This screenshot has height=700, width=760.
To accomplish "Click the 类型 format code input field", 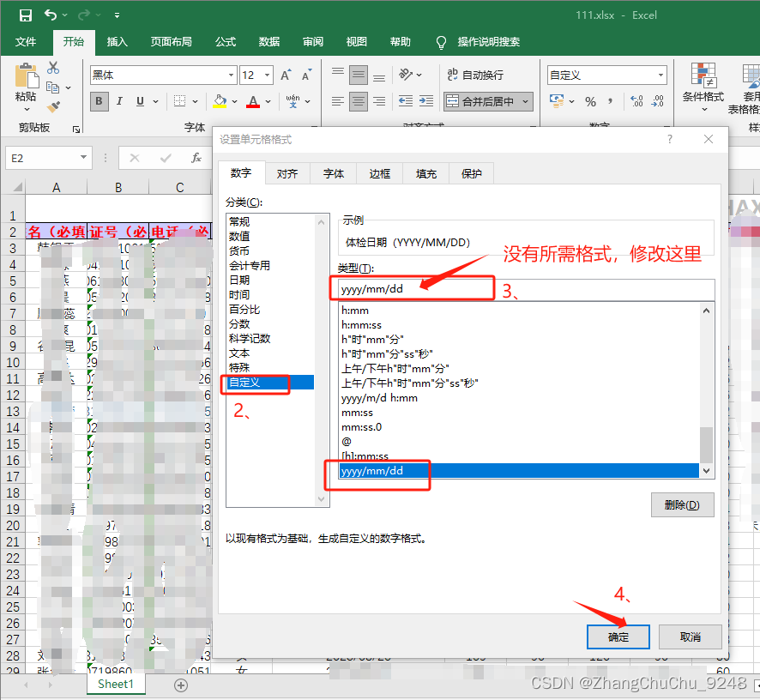I will point(527,289).
